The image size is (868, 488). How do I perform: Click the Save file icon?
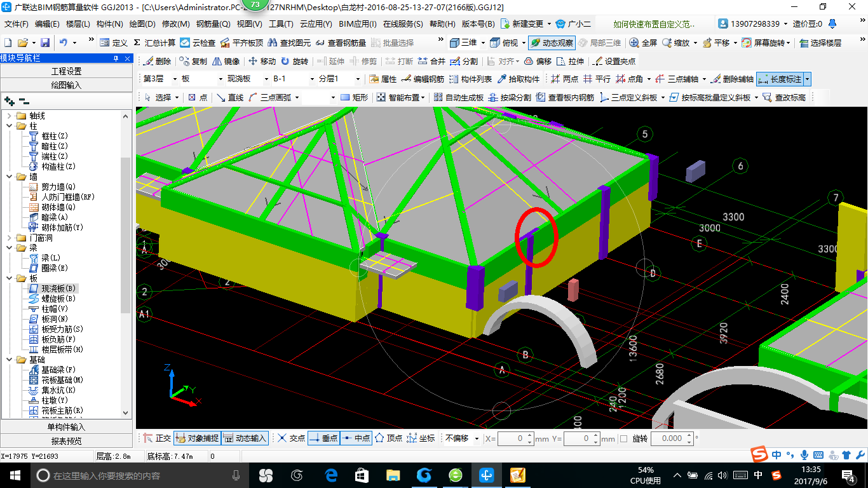(45, 43)
